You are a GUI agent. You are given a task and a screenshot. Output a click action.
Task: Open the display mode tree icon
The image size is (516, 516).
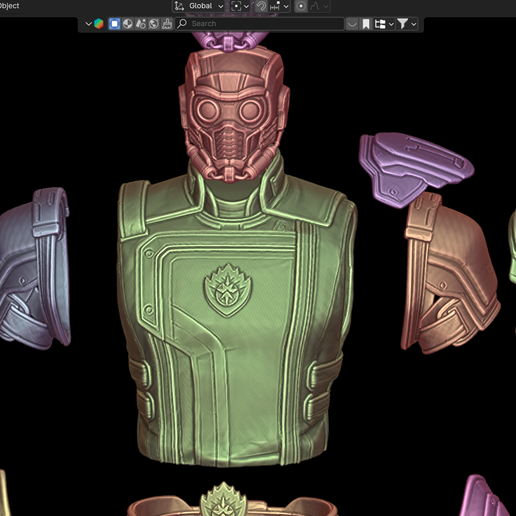(x=384, y=24)
